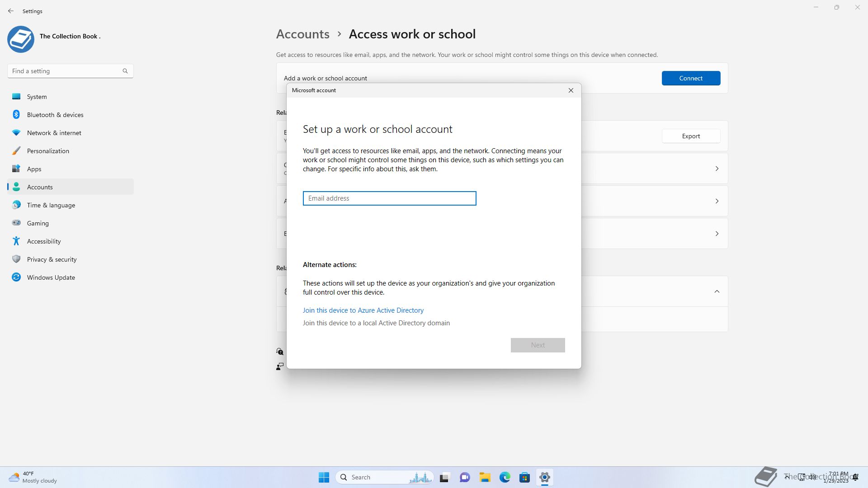Viewport: 868px width, 488px height.
Task: Click the Get help icon below the dialog
Action: pos(280,352)
